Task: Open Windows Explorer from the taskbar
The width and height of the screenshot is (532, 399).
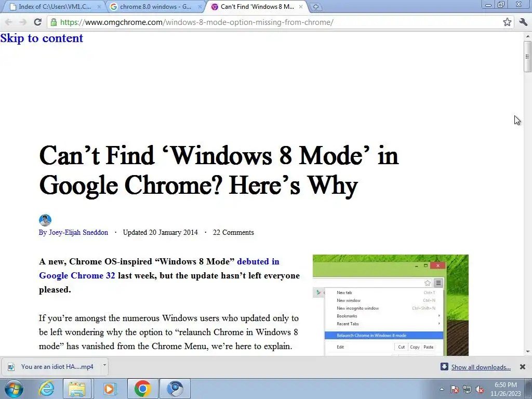Action: tap(77, 389)
